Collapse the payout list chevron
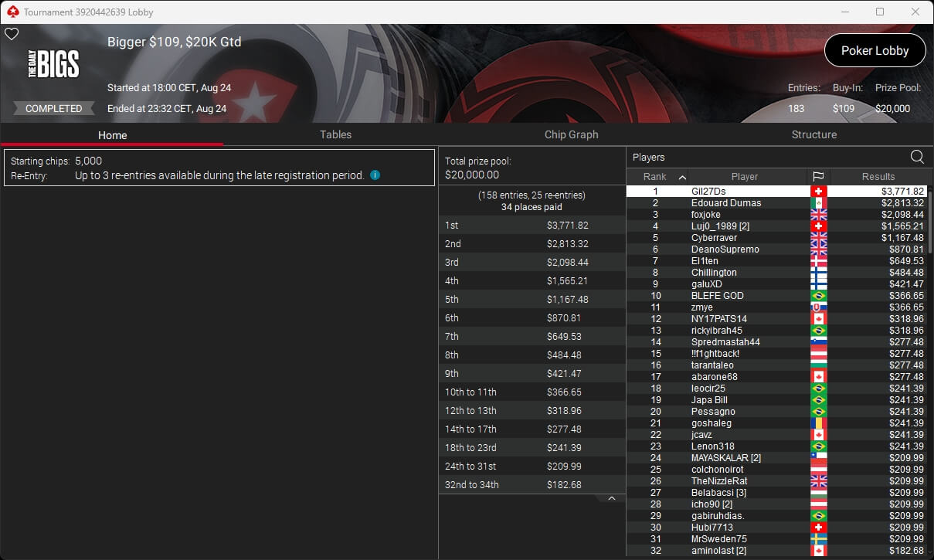Viewport: 934px width, 560px height. (611, 499)
